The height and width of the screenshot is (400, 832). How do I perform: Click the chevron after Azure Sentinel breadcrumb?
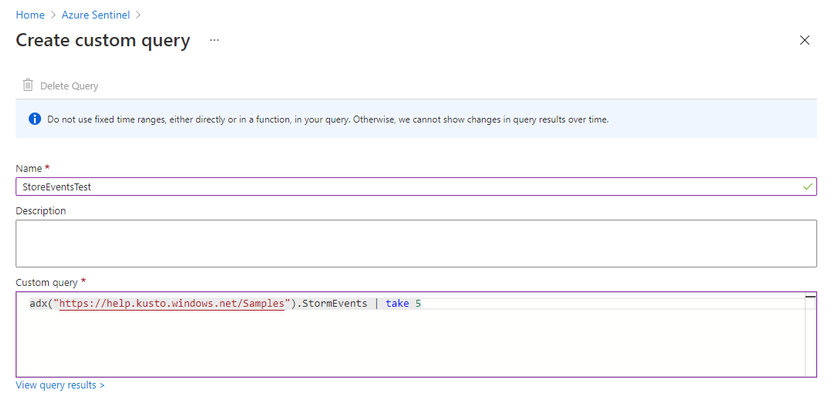[138, 15]
